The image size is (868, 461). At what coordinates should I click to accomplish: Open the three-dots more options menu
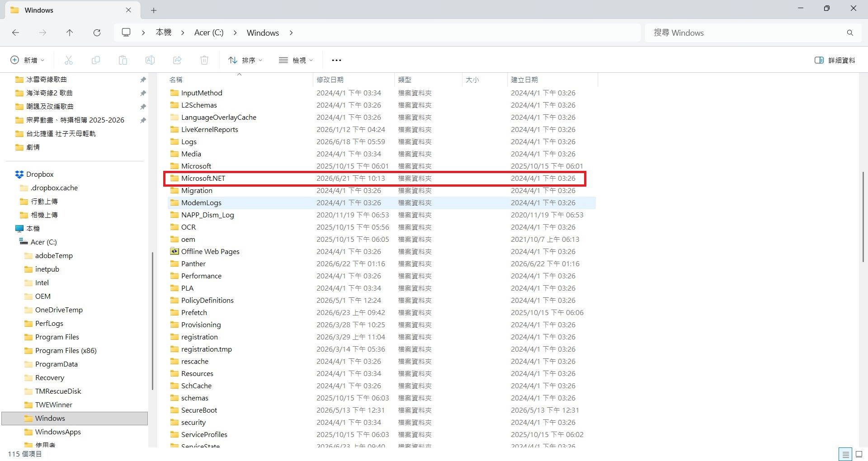(x=336, y=60)
